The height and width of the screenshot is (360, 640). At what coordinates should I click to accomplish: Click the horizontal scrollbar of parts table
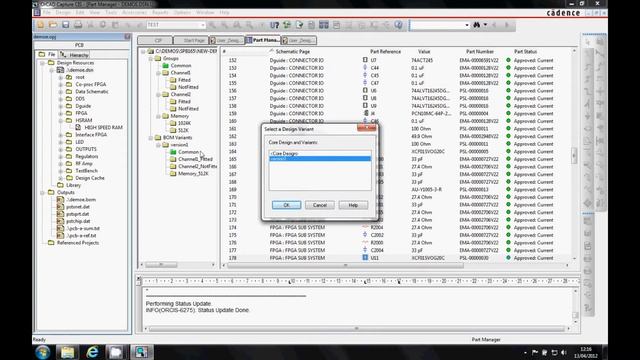coord(345,265)
